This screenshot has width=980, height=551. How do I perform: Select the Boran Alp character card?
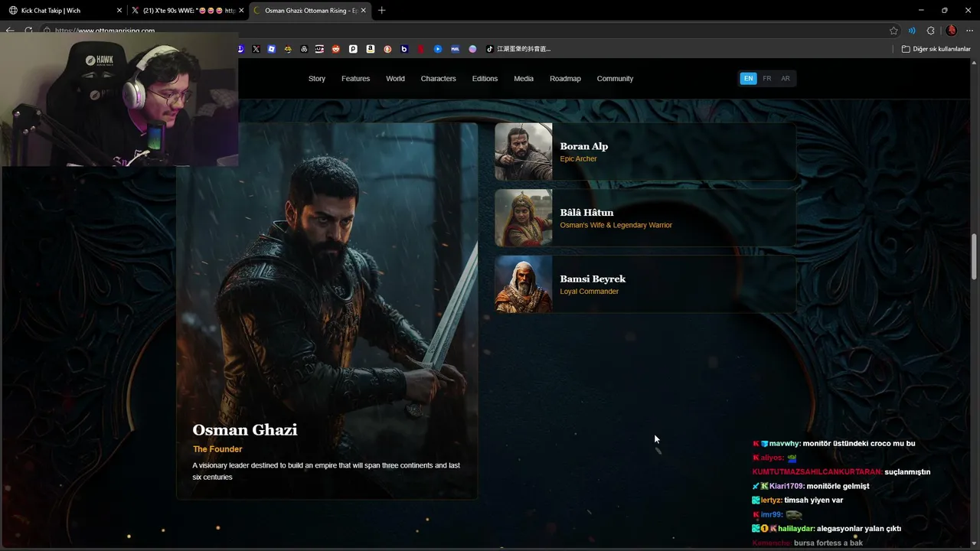(645, 152)
